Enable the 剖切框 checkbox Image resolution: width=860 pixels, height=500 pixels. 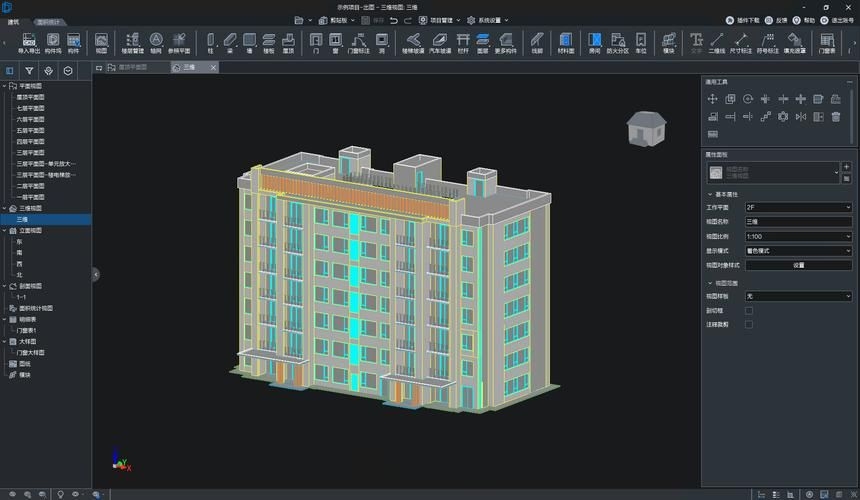point(749,310)
